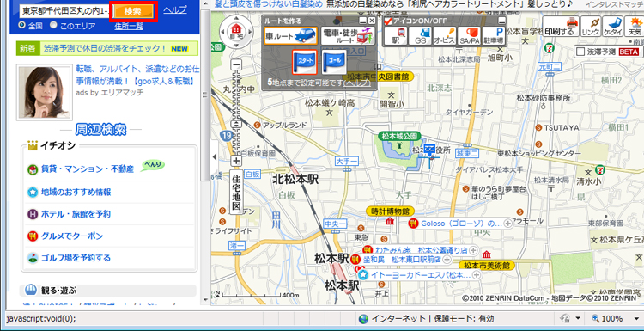Viewport: 644px width, 331px height.
Task: Pan map left with west arrow
Action: click(x=223, y=32)
